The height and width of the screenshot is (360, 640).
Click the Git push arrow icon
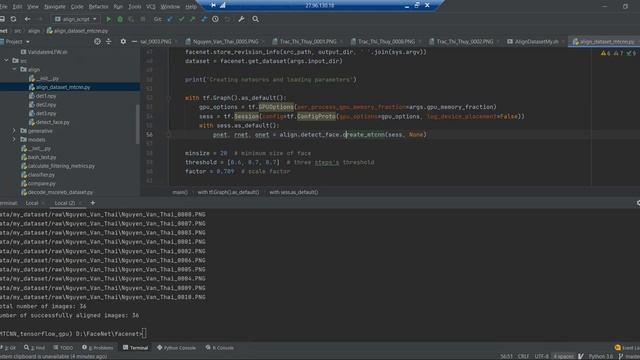(192, 19)
